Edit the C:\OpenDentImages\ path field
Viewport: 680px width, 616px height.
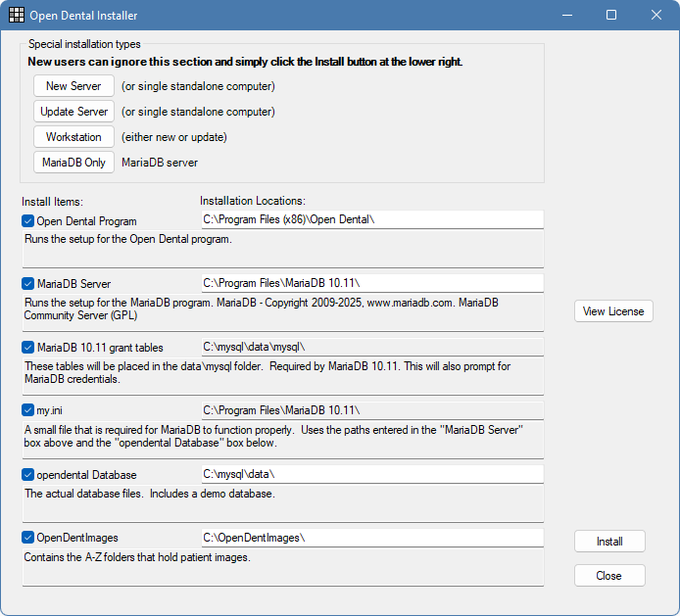[x=372, y=538]
